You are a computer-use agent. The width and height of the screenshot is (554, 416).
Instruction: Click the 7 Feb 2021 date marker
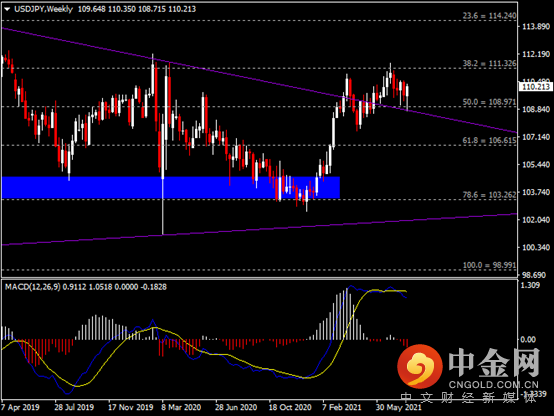[341, 407]
